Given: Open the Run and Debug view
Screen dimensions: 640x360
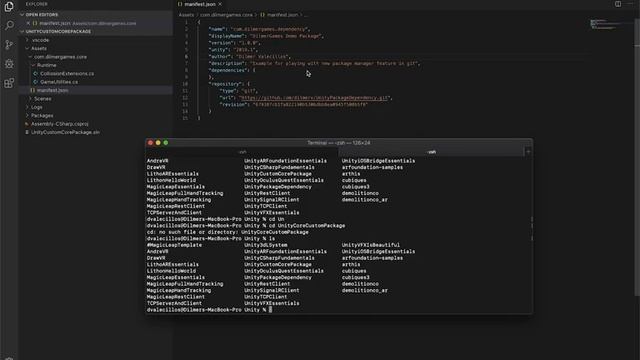Looking at the screenshot, I should click(9, 64).
